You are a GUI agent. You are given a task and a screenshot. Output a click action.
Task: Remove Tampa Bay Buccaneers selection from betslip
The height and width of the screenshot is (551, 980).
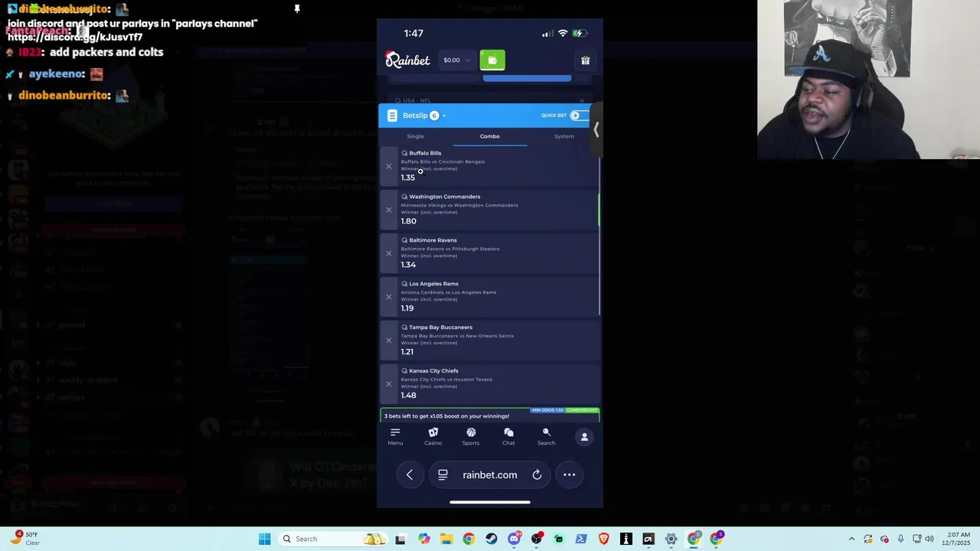point(389,341)
